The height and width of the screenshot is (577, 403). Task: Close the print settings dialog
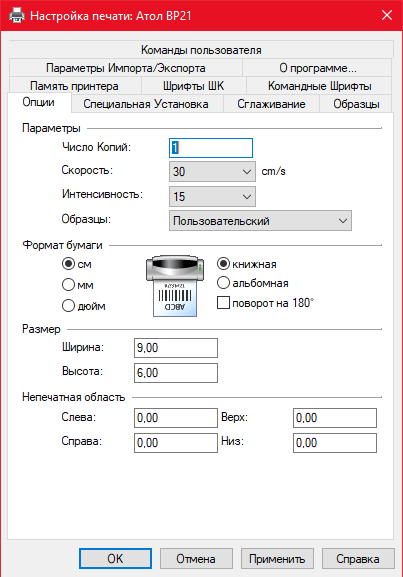[387, 15]
